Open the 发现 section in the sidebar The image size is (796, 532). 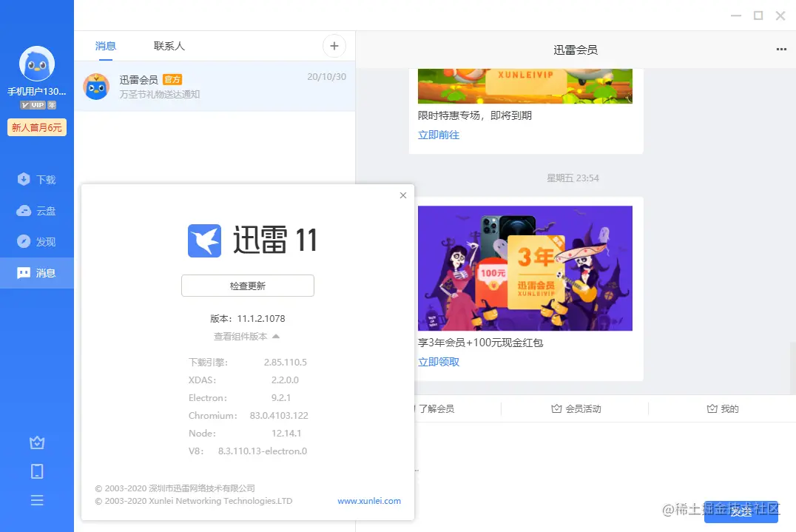click(x=36, y=242)
